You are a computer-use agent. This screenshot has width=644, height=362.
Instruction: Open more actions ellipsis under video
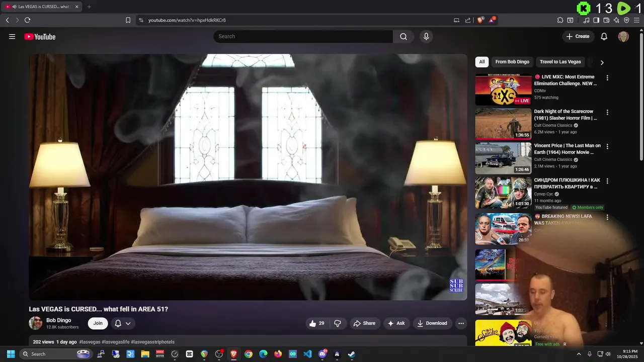(x=461, y=323)
